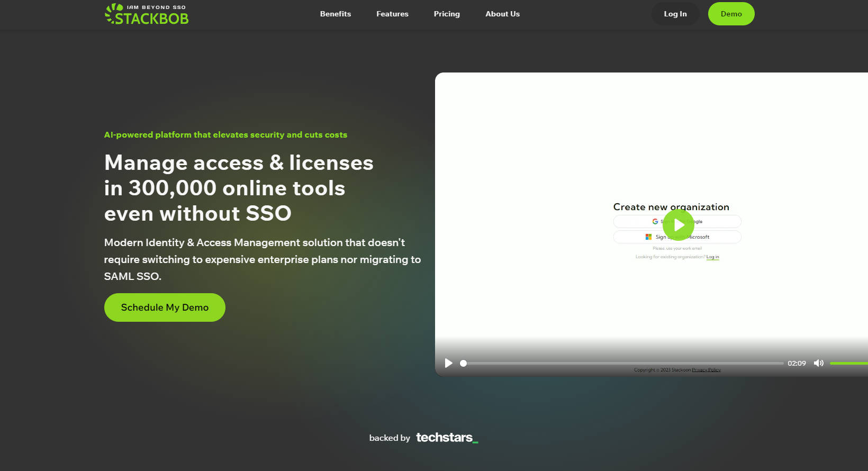Click the video progress bar playhead knob
Viewport: 868px width, 471px height.
(463, 364)
